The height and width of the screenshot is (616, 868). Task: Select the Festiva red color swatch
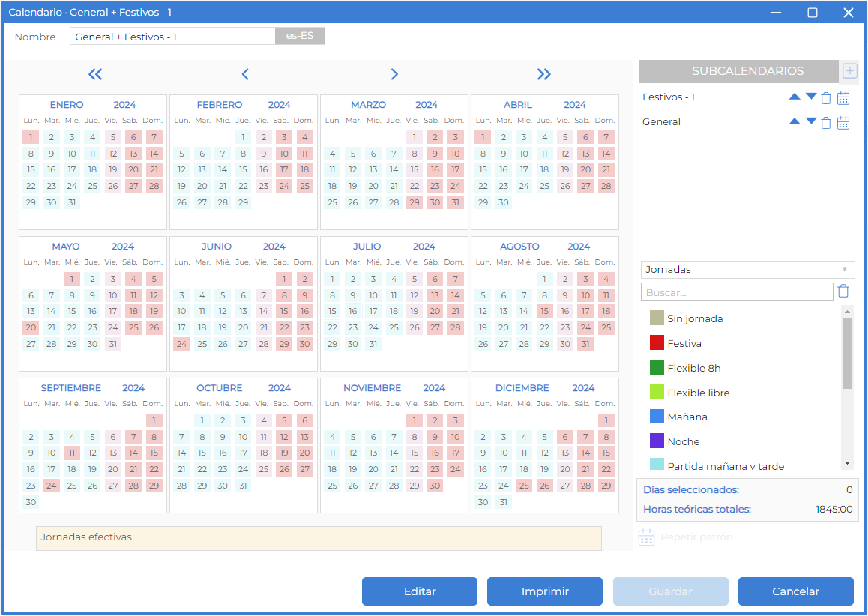[657, 343]
